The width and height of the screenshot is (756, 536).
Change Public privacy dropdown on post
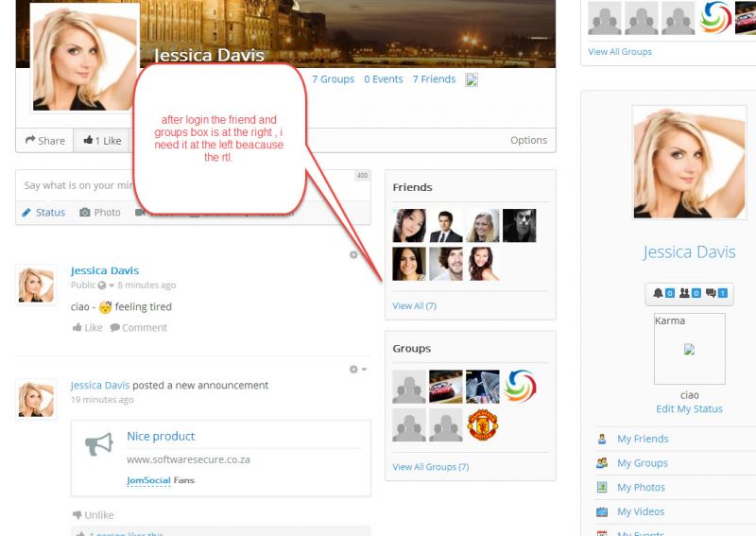tap(93, 285)
